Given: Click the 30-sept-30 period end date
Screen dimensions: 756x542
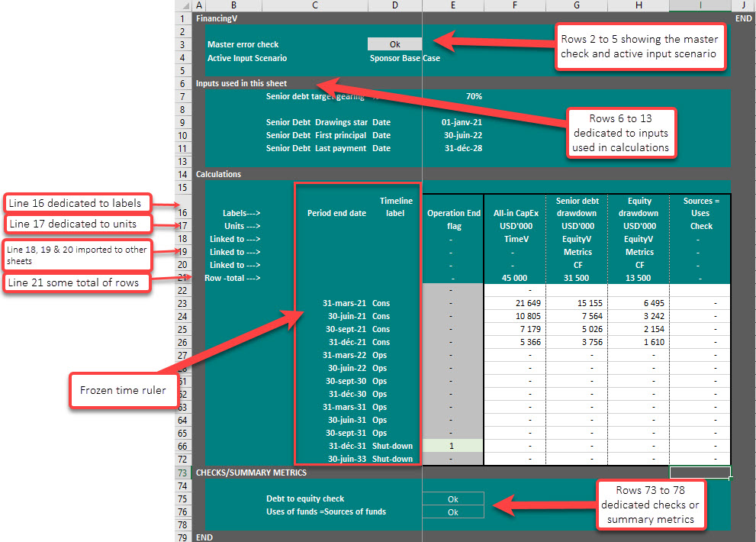Looking at the screenshot, I should coord(346,382).
